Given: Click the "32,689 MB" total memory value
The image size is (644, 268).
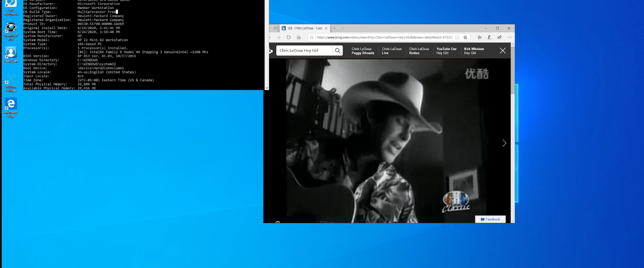Looking at the screenshot, I should point(87,84).
